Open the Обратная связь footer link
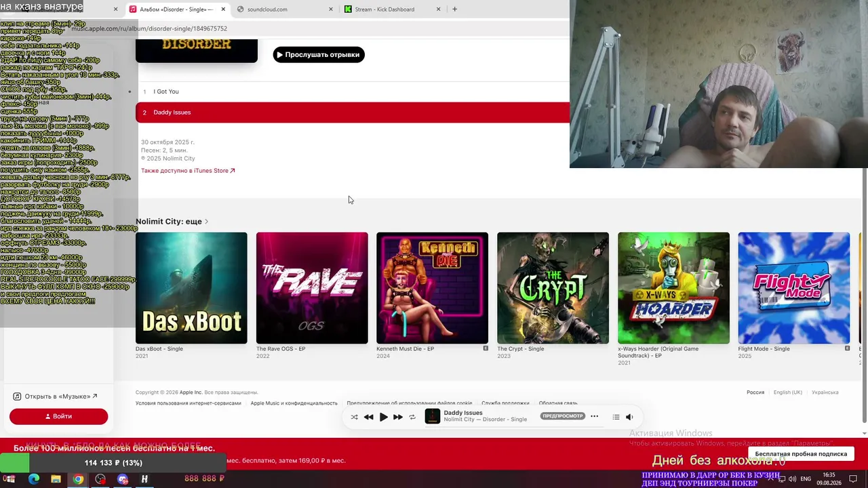This screenshot has height=488, width=868. pyautogui.click(x=558, y=403)
